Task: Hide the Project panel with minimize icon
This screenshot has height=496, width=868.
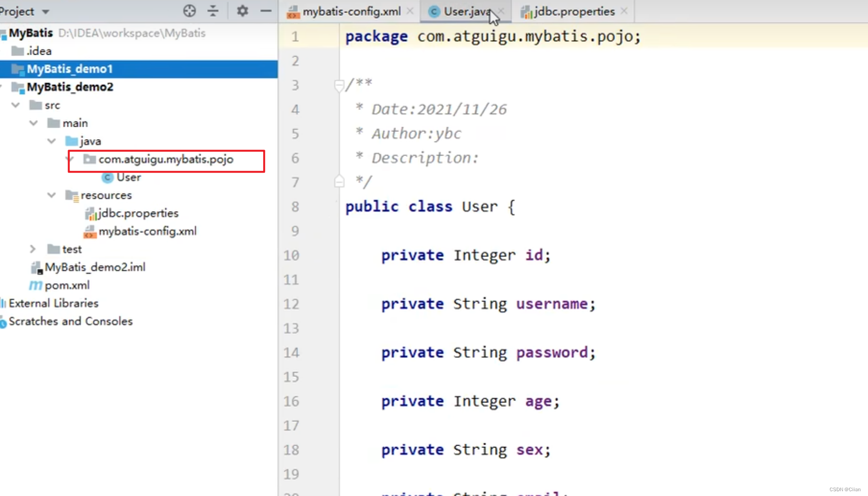Action: pos(266,11)
